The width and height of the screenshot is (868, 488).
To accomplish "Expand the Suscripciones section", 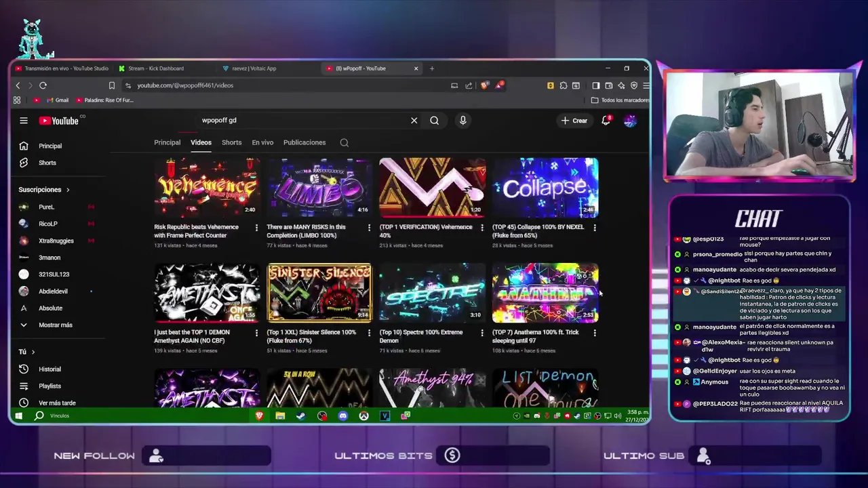I will (44, 190).
